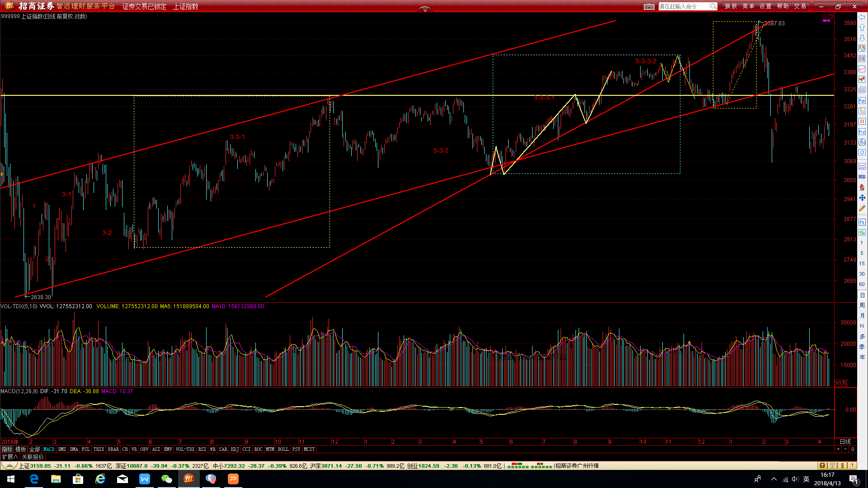Screen dimensions: 868x488
Task: Click the line trend chart sidebar icon
Action: tap(862, 69)
